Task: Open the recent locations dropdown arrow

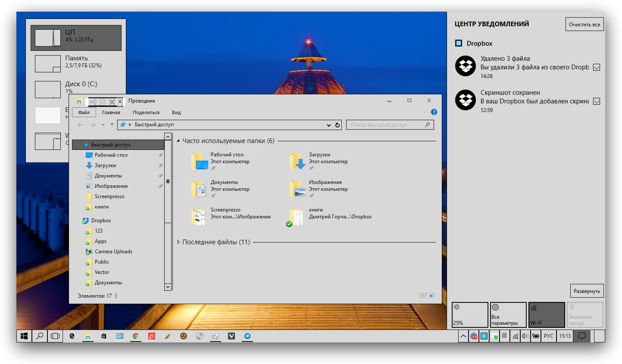Action: (x=103, y=125)
